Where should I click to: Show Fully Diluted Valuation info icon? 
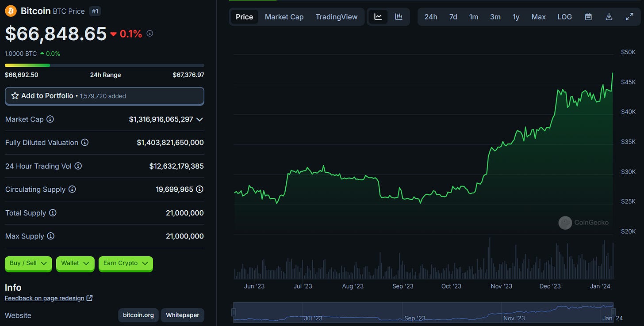pos(84,143)
